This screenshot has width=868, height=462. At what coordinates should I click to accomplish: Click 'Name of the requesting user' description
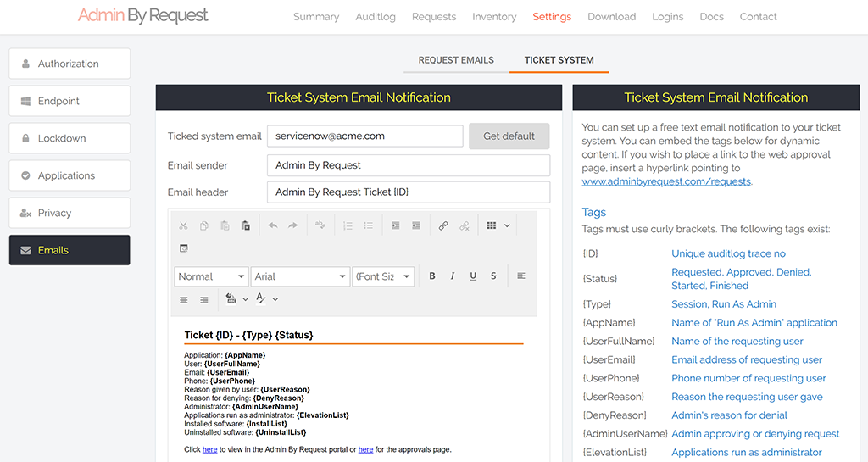[x=737, y=342]
